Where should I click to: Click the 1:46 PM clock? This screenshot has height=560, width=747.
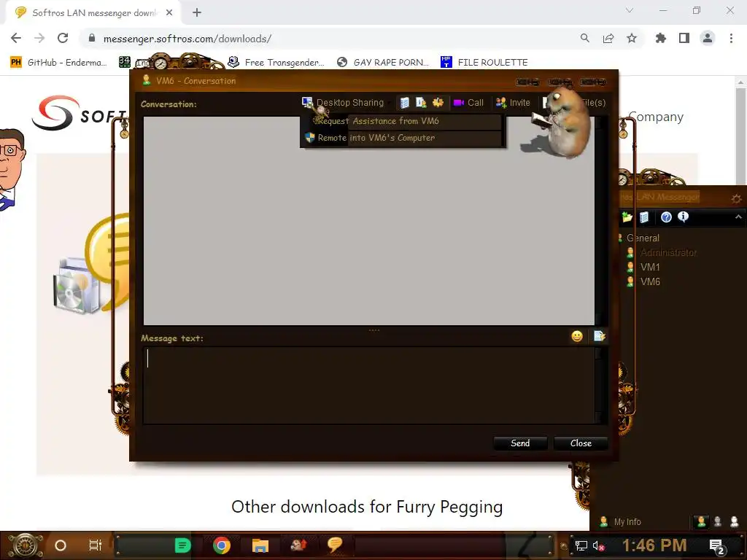pos(654,545)
